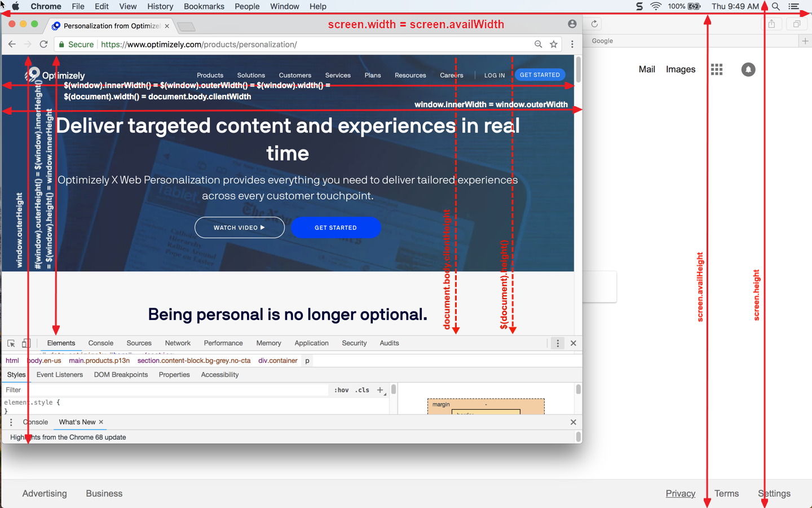This screenshot has width=812, height=508.
Task: Switch to the DOM Breakpoints pane
Action: tap(121, 375)
